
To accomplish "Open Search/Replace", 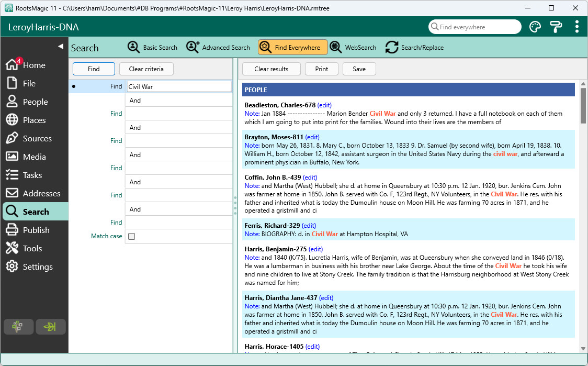I will pos(414,47).
